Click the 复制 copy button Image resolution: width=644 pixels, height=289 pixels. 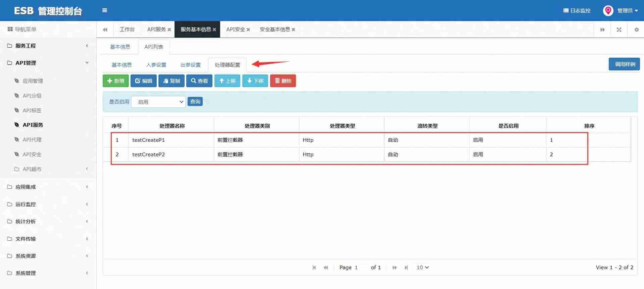click(x=171, y=81)
